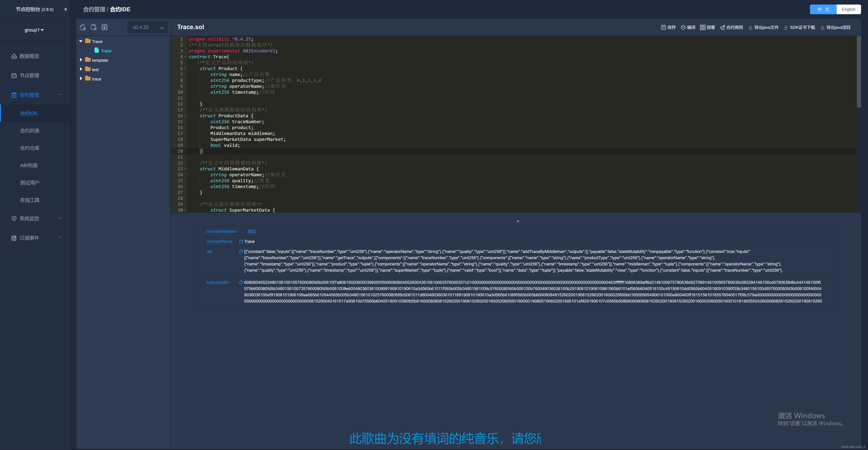Deploy the contract with 部署
Viewport: 868px width, 450px height.
click(707, 27)
